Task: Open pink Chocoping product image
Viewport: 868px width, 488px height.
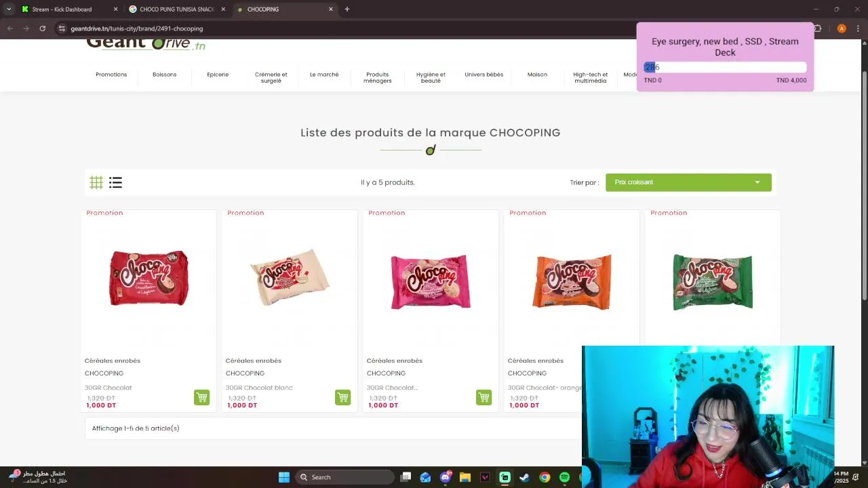Action: pyautogui.click(x=431, y=281)
